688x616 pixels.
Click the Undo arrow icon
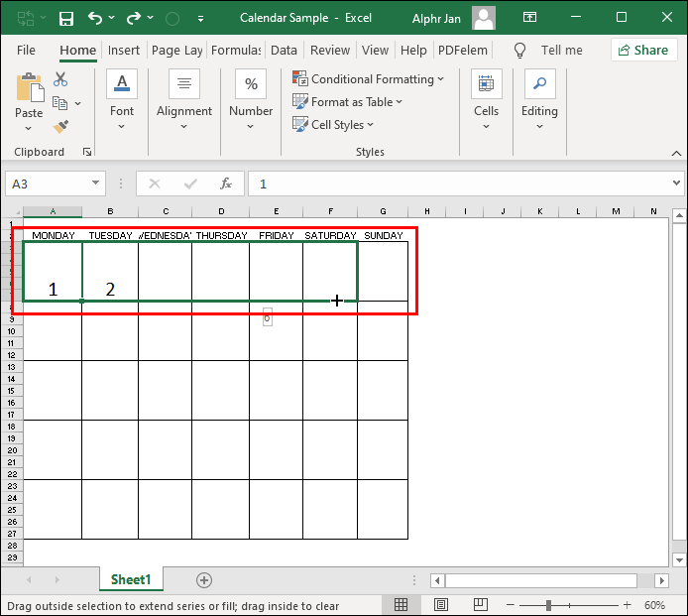(95, 18)
